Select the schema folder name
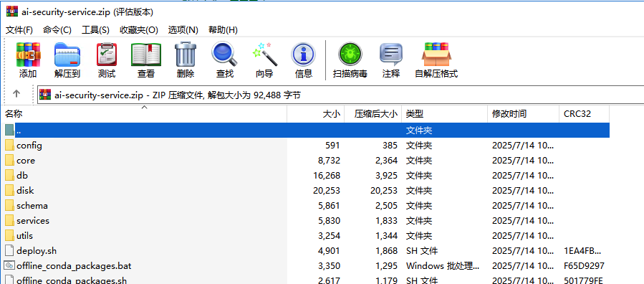 pos(32,206)
